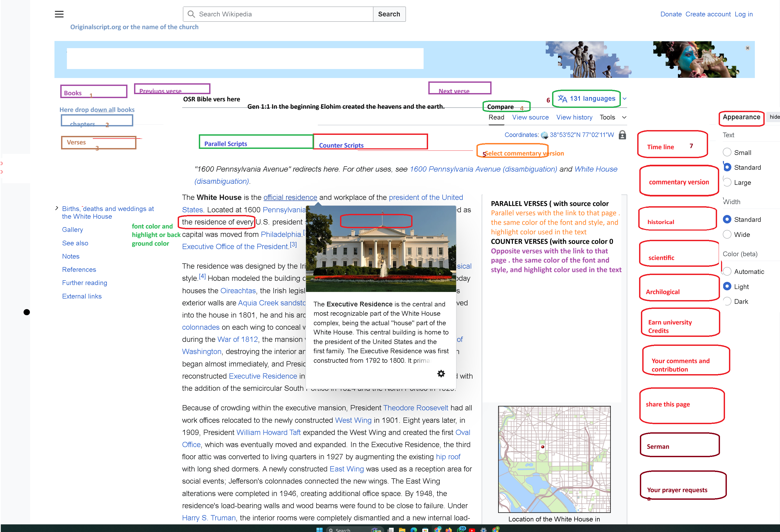Click the Washington location map thumbnail
Image resolution: width=780 pixels, height=532 pixels.
tap(554, 459)
